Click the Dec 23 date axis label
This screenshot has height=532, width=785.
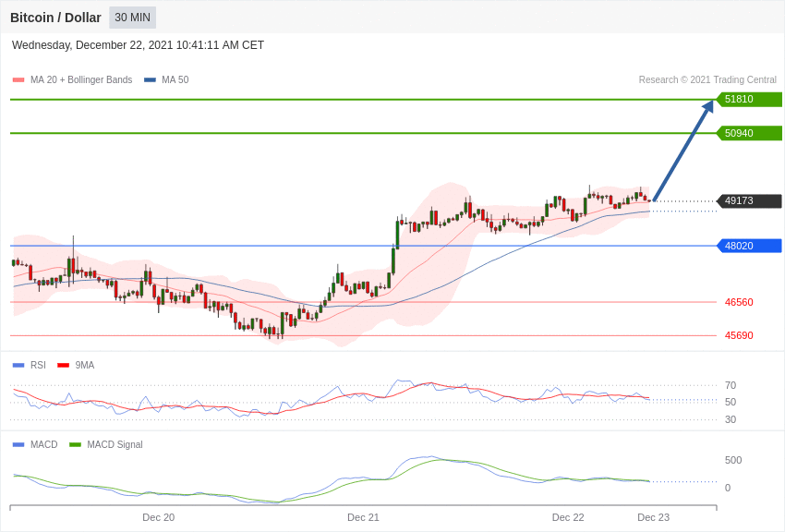[x=653, y=517]
